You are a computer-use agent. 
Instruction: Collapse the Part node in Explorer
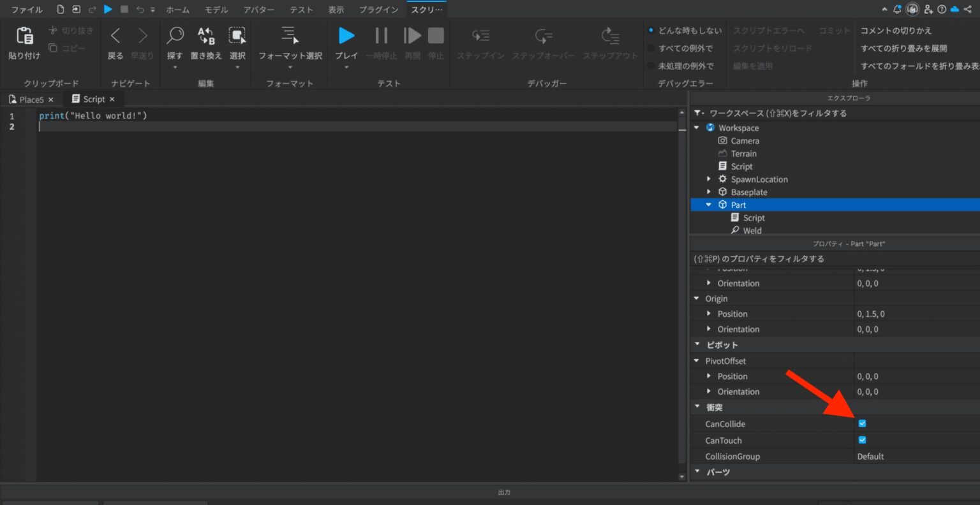coord(709,205)
